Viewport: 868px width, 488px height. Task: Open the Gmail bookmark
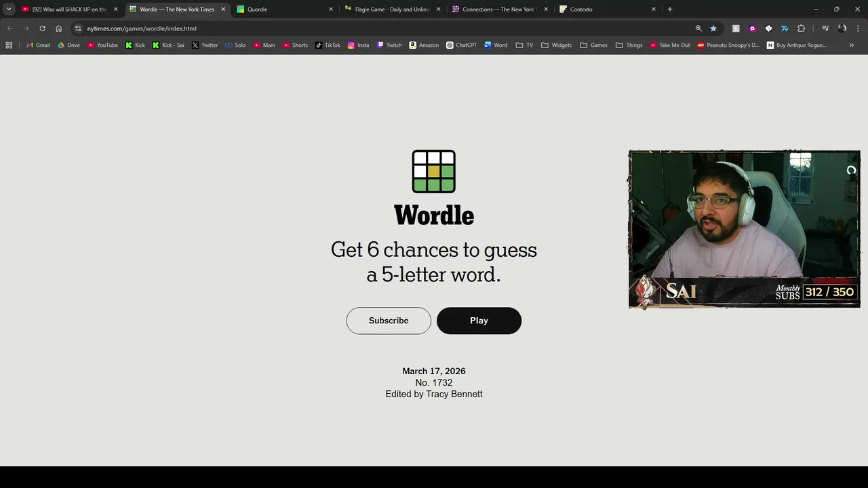pyautogui.click(x=38, y=45)
